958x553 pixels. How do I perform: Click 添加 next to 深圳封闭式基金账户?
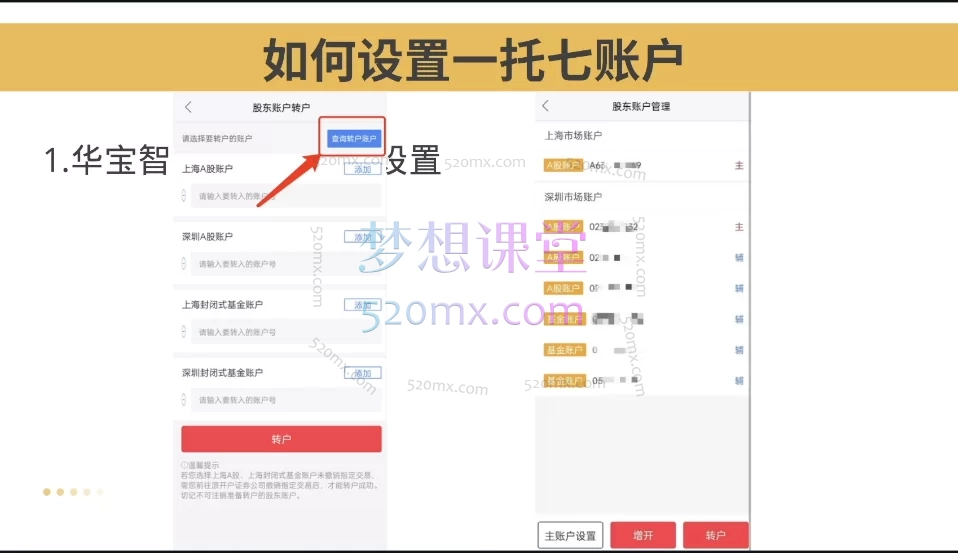[x=362, y=373]
